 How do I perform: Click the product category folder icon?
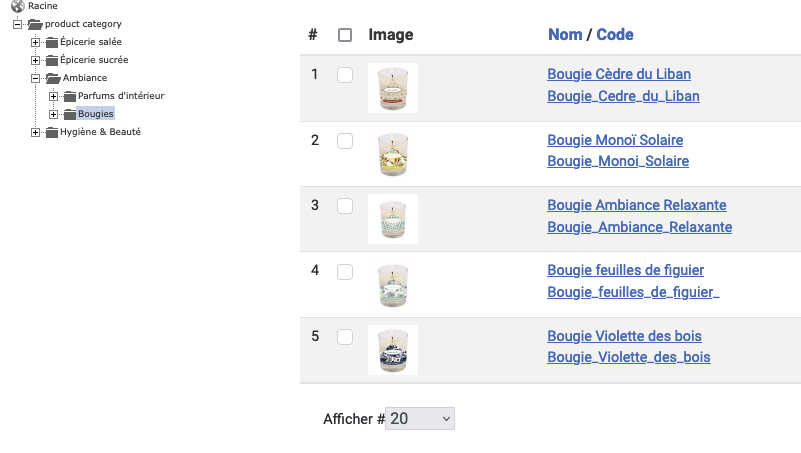pyautogui.click(x=35, y=24)
